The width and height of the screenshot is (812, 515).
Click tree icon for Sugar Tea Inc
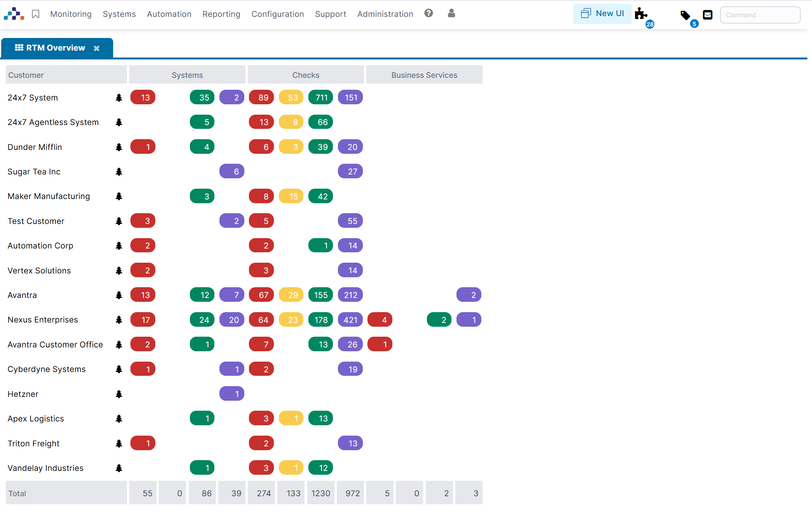click(119, 172)
